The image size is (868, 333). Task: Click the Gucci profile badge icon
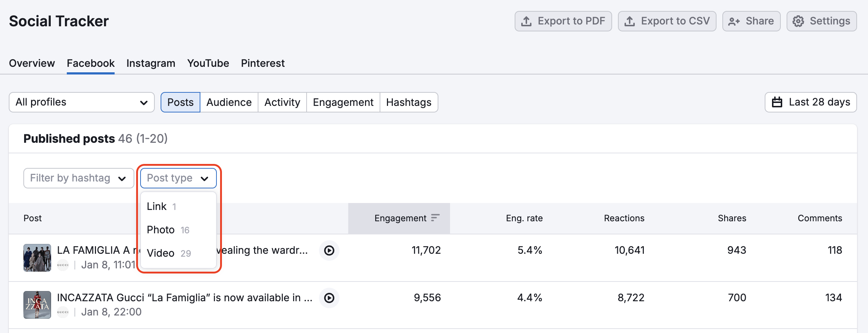pyautogui.click(x=62, y=265)
